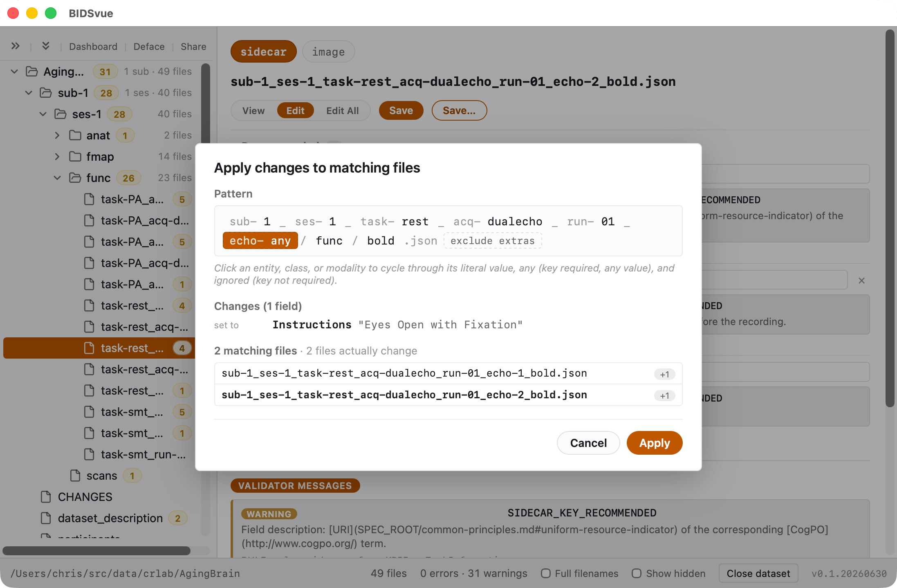The height and width of the screenshot is (588, 897).
Task: Click the WARNING tag in validator messages
Action: click(269, 514)
